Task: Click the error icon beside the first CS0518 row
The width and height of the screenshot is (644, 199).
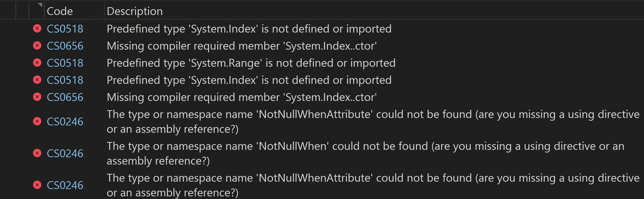Action: (x=37, y=28)
